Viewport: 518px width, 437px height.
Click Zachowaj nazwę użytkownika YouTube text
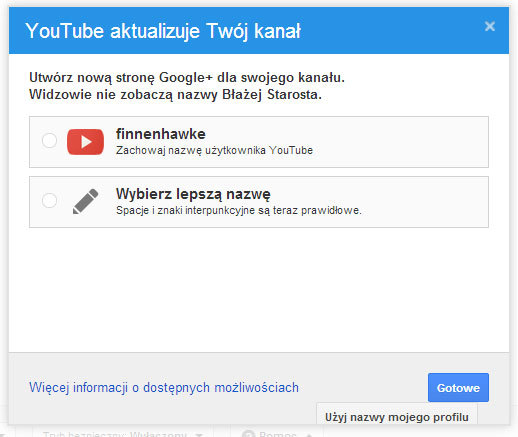(x=214, y=150)
